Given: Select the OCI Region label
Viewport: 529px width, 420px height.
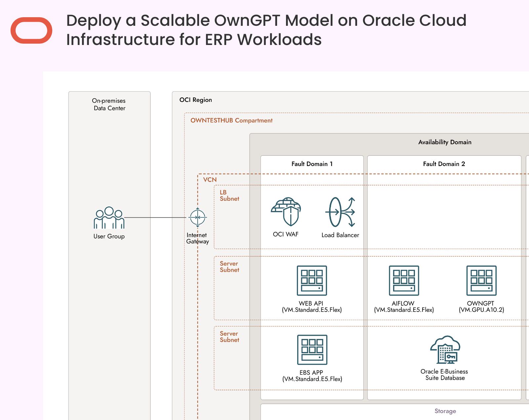Looking at the screenshot, I should tap(195, 100).
